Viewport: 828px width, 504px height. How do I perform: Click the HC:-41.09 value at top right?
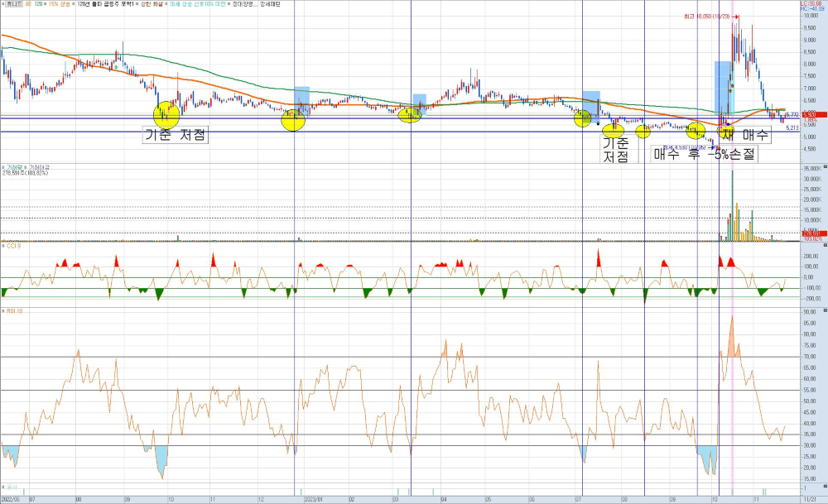[812, 8]
